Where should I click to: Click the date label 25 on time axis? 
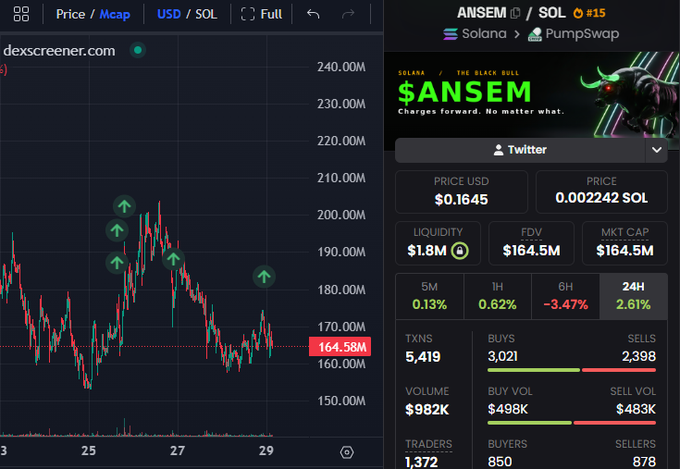tap(88, 451)
